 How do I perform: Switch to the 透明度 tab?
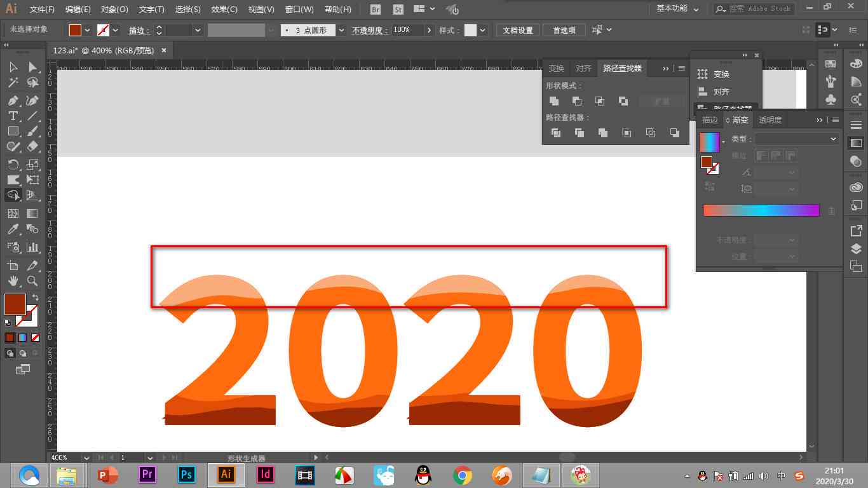point(770,119)
